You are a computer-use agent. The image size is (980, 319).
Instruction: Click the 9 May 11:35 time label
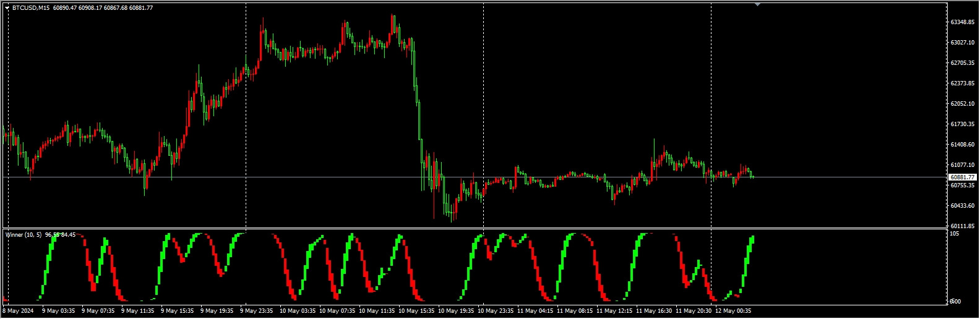click(137, 311)
